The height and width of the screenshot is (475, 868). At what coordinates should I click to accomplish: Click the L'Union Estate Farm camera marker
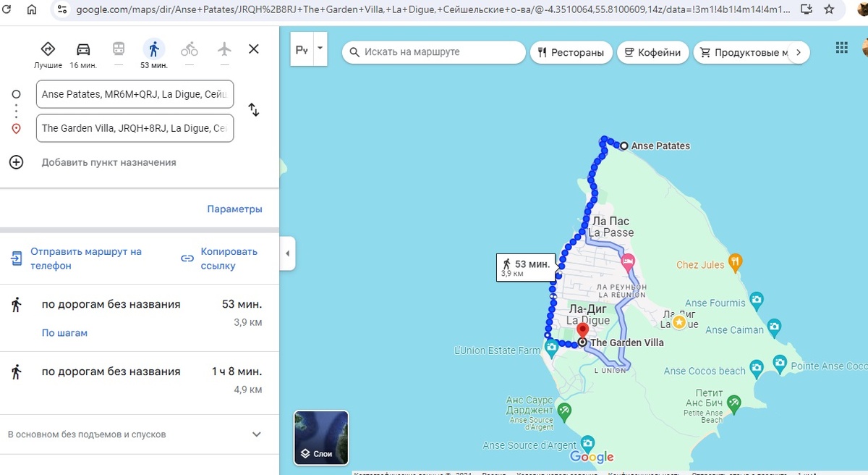pyautogui.click(x=552, y=348)
